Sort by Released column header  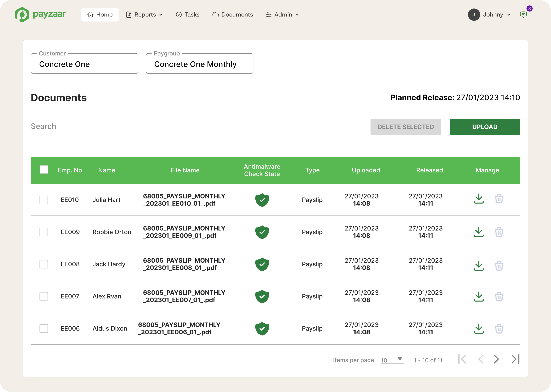(x=430, y=170)
